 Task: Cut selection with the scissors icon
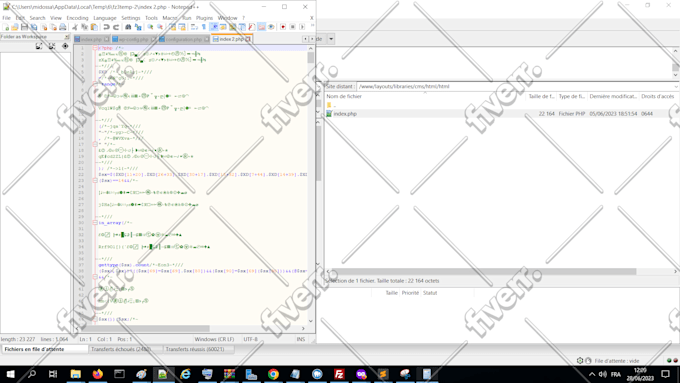coord(75,27)
